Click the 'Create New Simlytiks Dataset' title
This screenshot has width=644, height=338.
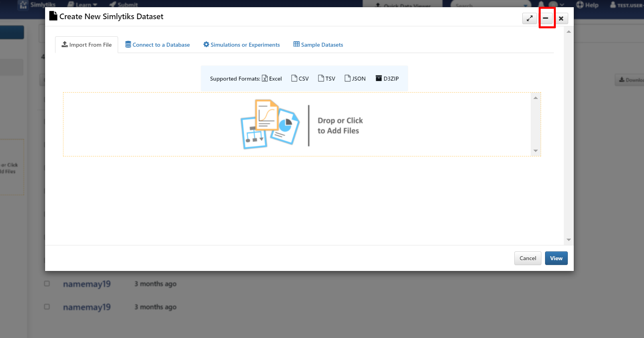pyautogui.click(x=111, y=16)
